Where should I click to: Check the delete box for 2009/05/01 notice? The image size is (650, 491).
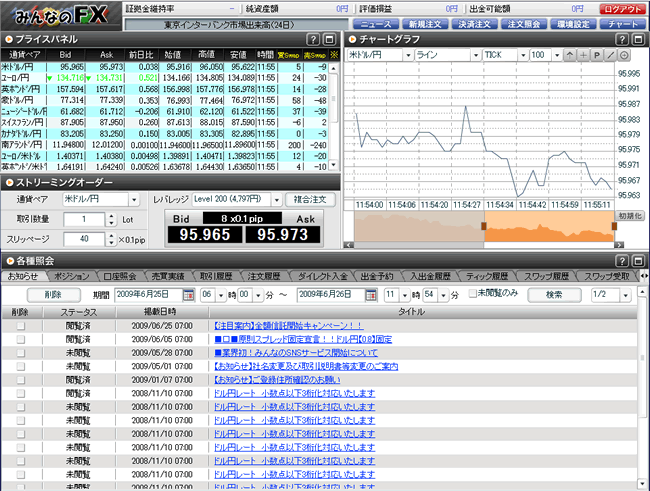pos(20,367)
